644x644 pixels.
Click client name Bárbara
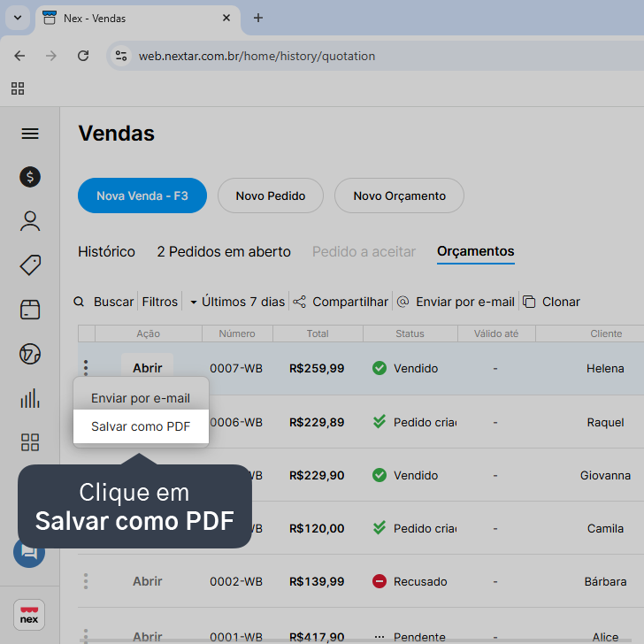(605, 581)
